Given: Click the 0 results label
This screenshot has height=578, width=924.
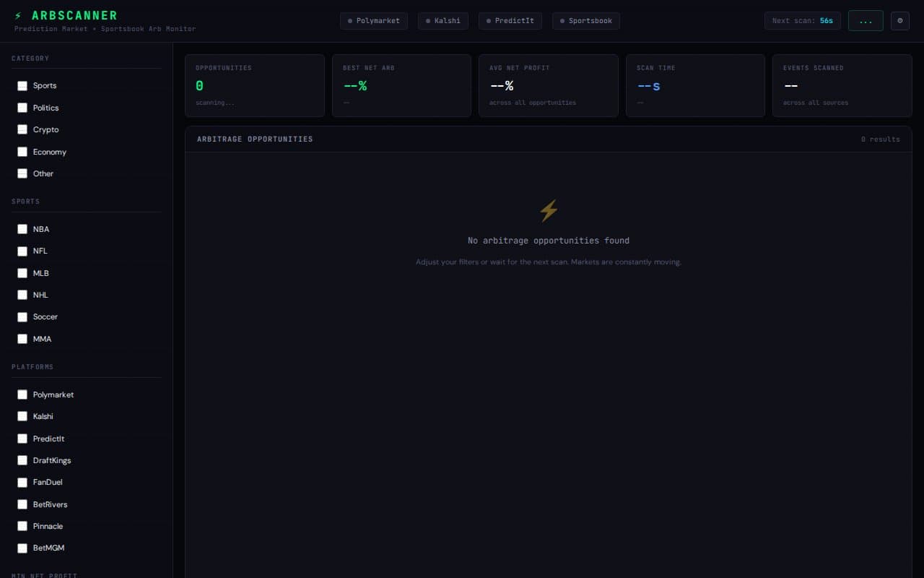Looking at the screenshot, I should 881,139.
